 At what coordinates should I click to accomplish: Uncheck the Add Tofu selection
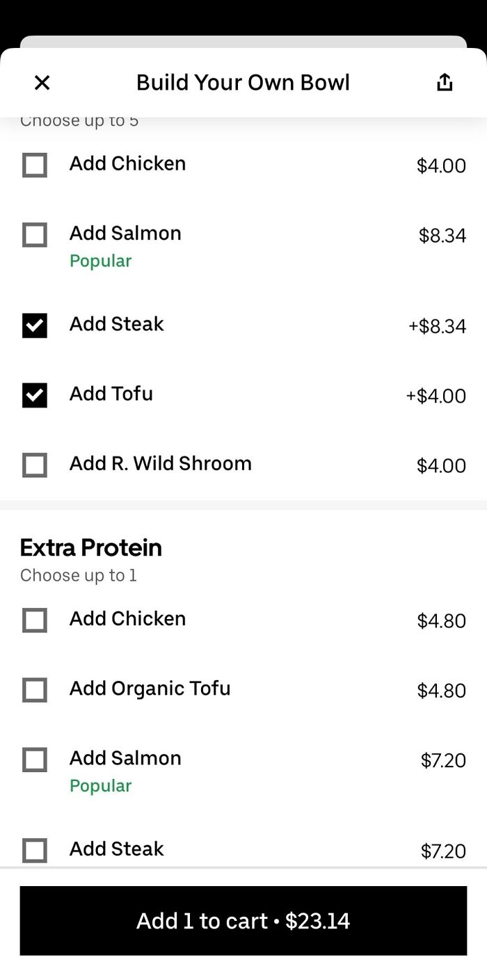34,395
